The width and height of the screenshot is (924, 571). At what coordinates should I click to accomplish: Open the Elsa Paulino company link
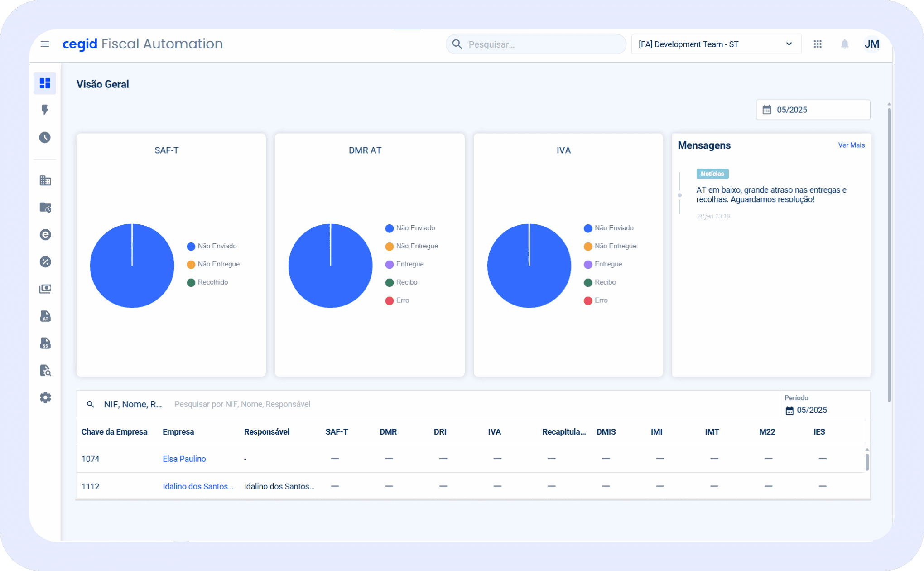(x=184, y=459)
